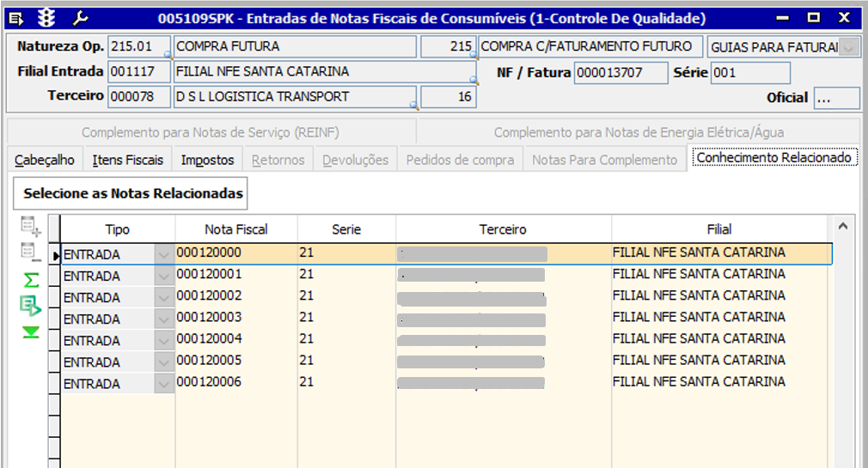Click lookup magnifier on Natureza Op. field
The height and width of the screenshot is (468, 868).
coord(167,54)
